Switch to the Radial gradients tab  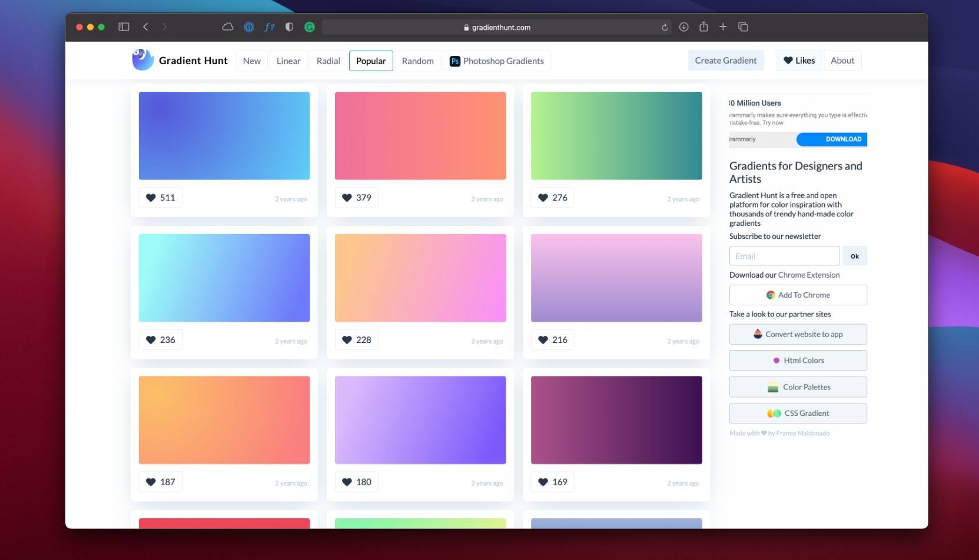tap(328, 61)
